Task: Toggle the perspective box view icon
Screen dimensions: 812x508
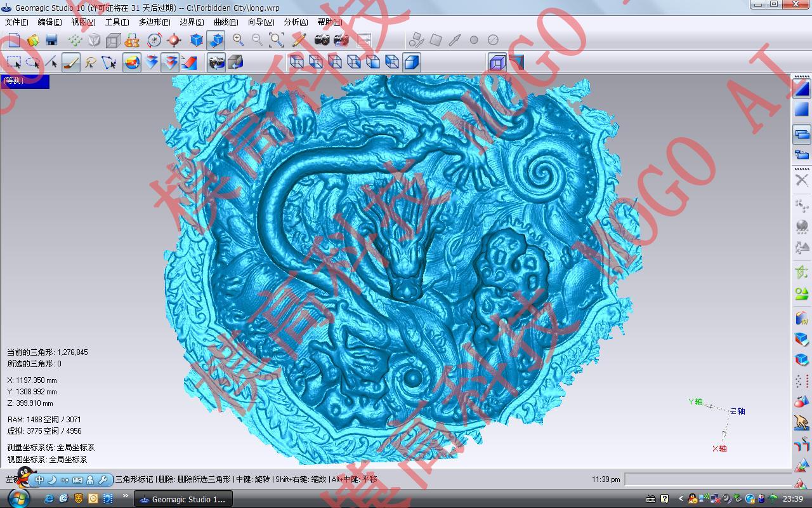Action: 498,62
